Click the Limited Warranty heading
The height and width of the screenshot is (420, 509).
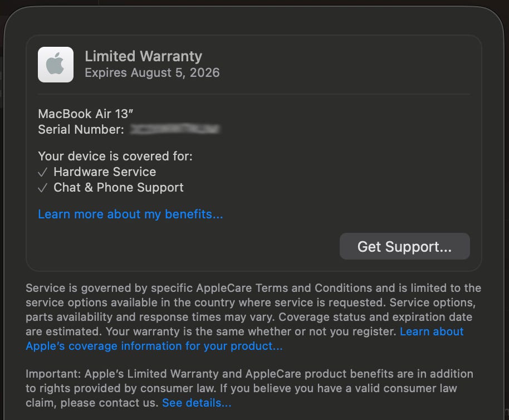click(x=143, y=56)
